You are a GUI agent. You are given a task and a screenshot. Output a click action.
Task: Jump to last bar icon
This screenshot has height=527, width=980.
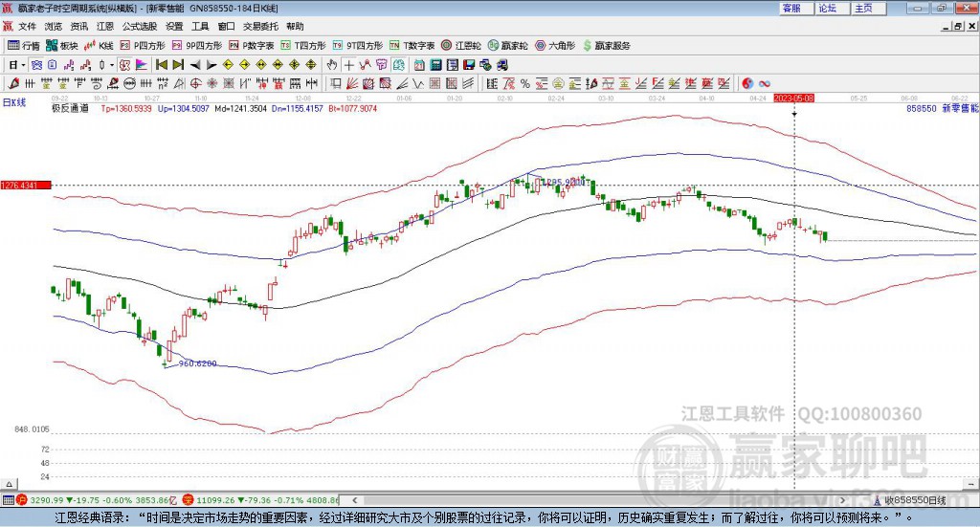178,65
